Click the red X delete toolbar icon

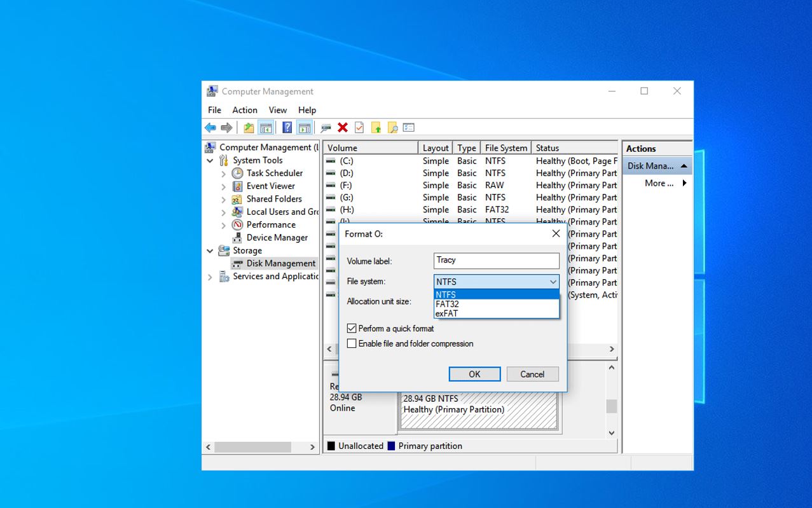click(x=343, y=128)
